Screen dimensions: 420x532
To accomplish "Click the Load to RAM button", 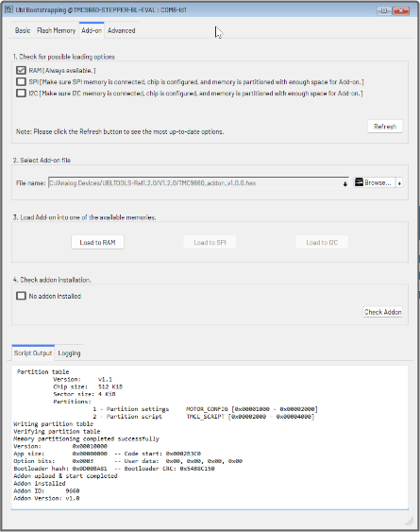I will click(x=97, y=242).
